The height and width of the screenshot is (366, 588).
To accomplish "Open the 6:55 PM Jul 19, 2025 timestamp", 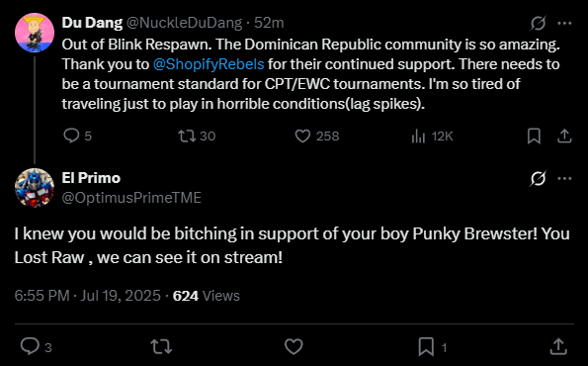I will 87,296.
